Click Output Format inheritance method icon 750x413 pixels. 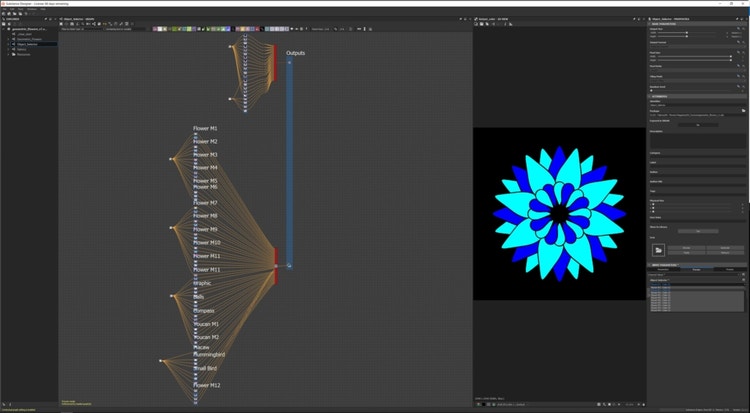point(738,42)
